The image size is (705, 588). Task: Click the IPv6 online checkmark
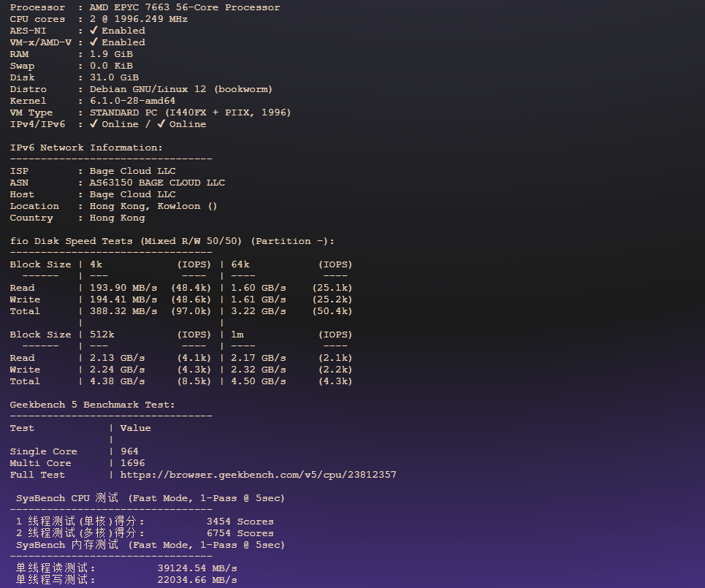coord(161,124)
